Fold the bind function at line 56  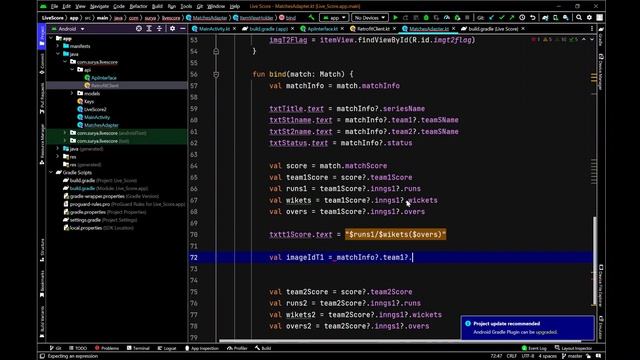pos(216,74)
